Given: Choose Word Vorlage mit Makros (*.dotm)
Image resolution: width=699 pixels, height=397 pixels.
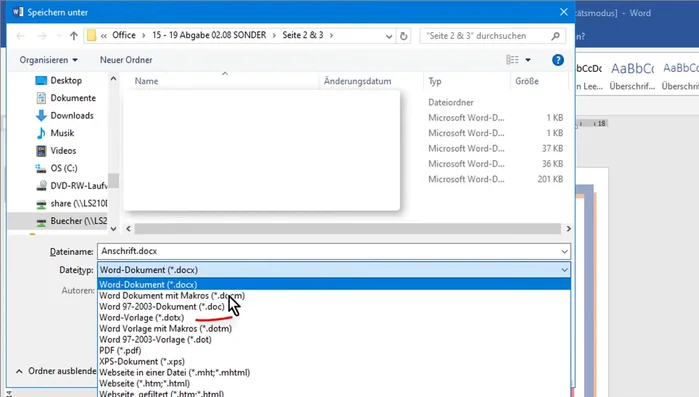Looking at the screenshot, I should pos(334,328).
